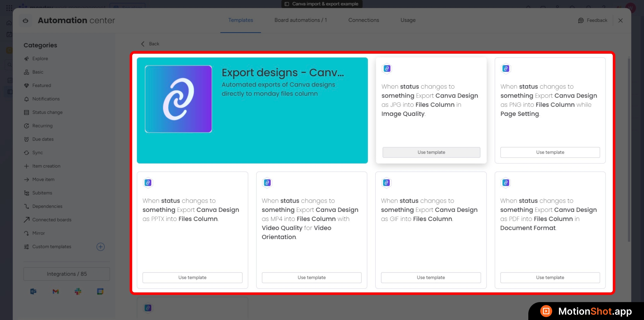Go to the Usage tab
This screenshot has height=320, width=644.
pyautogui.click(x=408, y=20)
